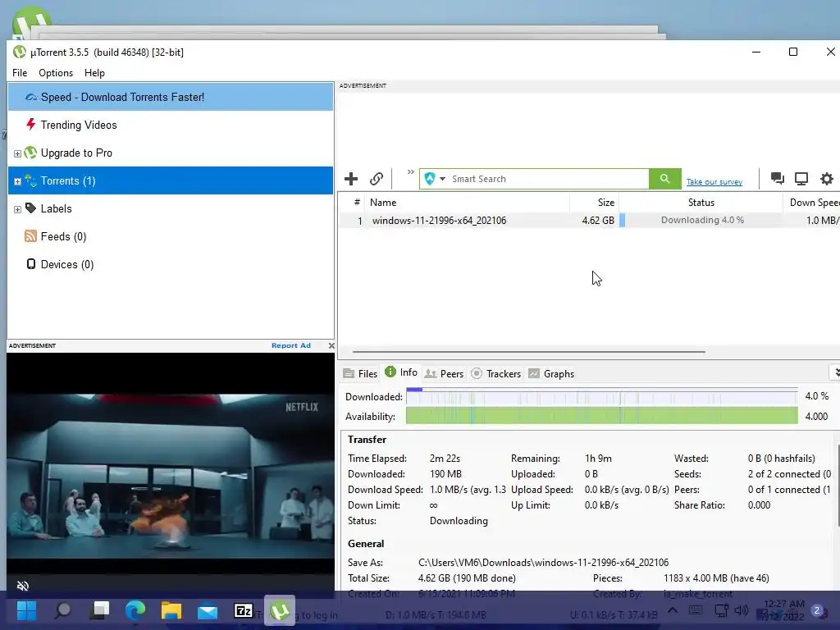The height and width of the screenshot is (630, 840).
Task: Click the volume speaker tray icon
Action: click(742, 610)
